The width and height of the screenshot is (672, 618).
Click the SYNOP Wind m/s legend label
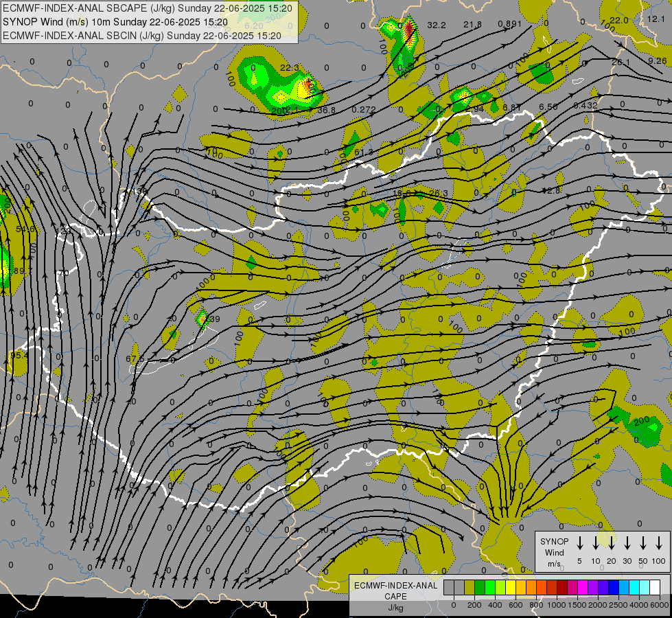pos(554,552)
